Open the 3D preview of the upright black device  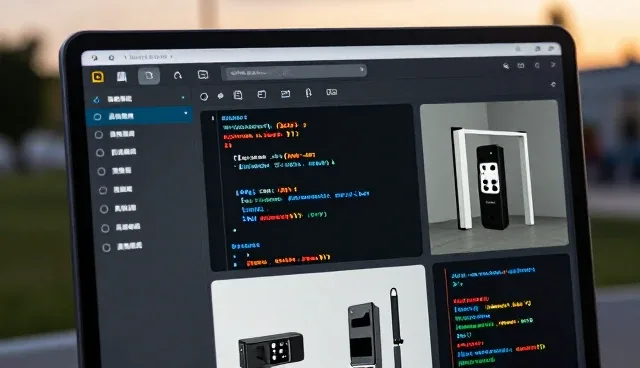[494, 176]
